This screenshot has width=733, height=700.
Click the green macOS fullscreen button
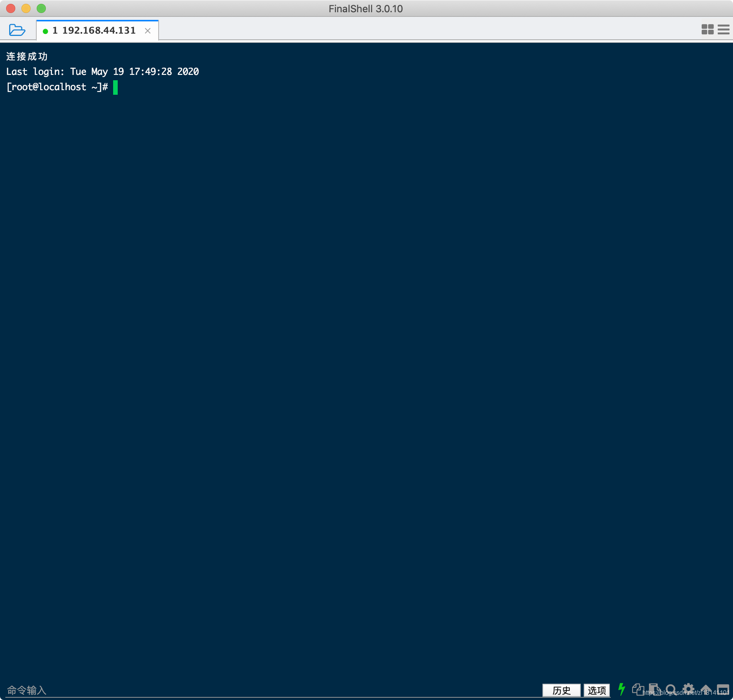[x=41, y=8]
